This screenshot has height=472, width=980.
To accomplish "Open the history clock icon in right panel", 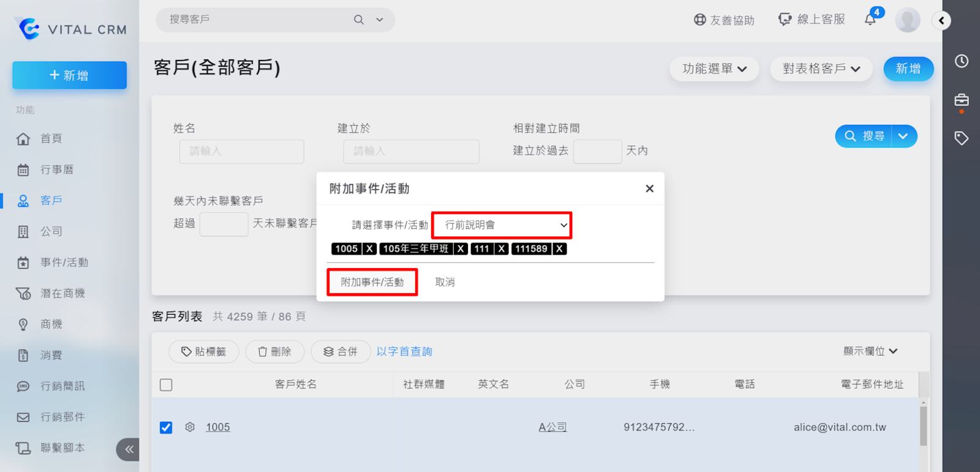I will click(961, 61).
